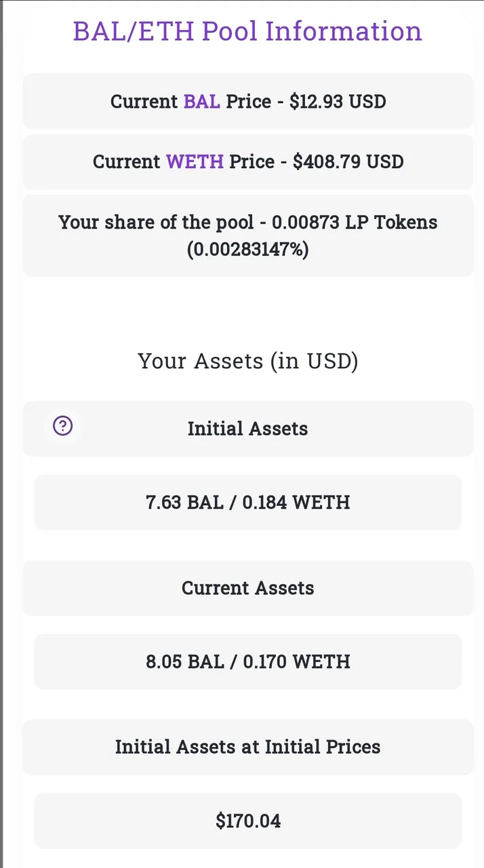This screenshot has height=868, width=484.
Task: Tap the $408.79 USD price value
Action: tap(348, 162)
